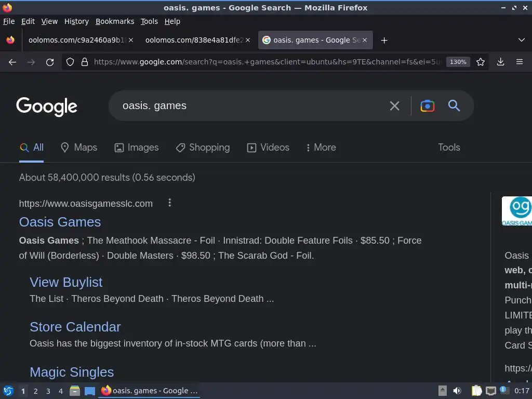Switch to first oolomos.com/c9a2460a9b tab

(76, 40)
